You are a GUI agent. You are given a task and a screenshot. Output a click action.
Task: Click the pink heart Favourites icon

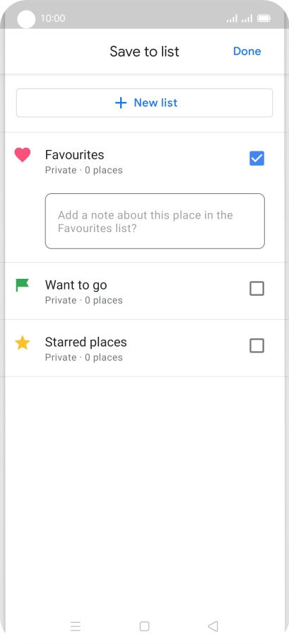(x=23, y=155)
